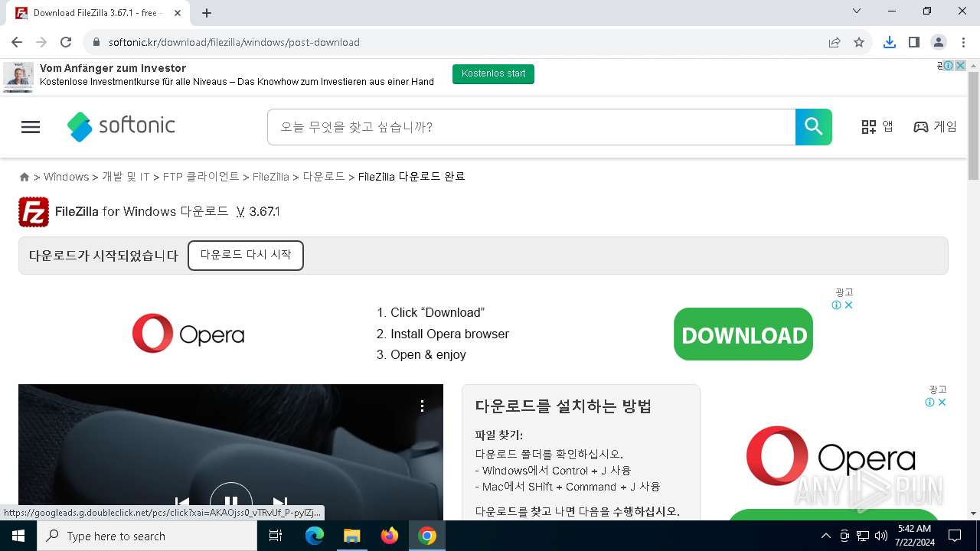
Task: Open the tab search dropdown chevron
Action: 857,11
